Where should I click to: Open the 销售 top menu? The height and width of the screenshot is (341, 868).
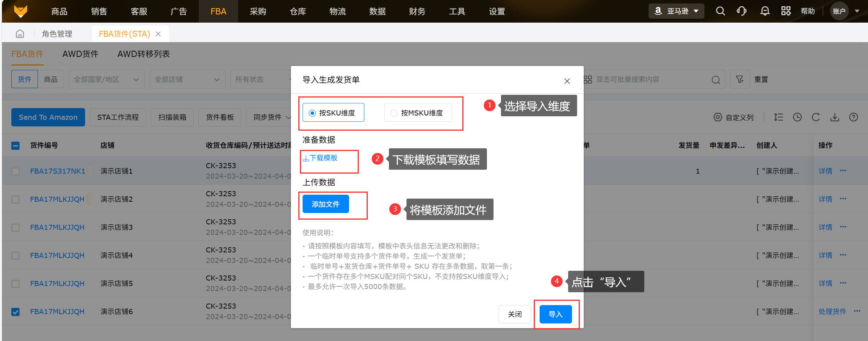(99, 11)
